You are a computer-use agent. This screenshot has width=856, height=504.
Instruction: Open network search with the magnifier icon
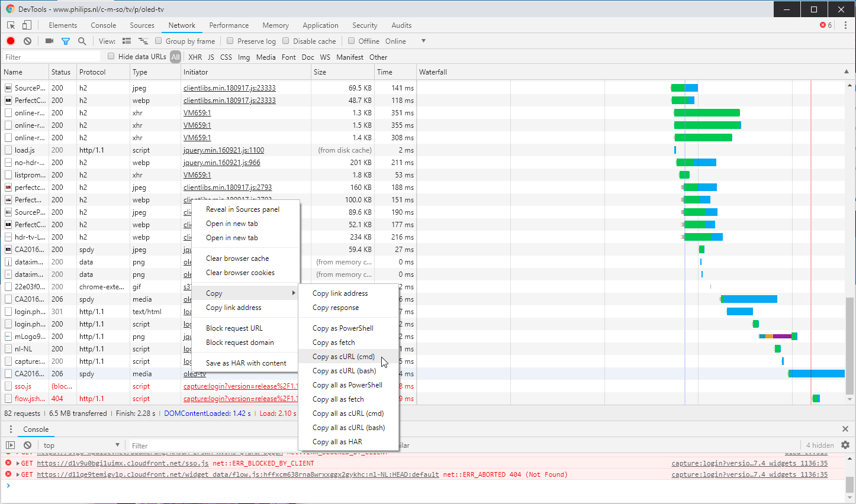coord(82,41)
